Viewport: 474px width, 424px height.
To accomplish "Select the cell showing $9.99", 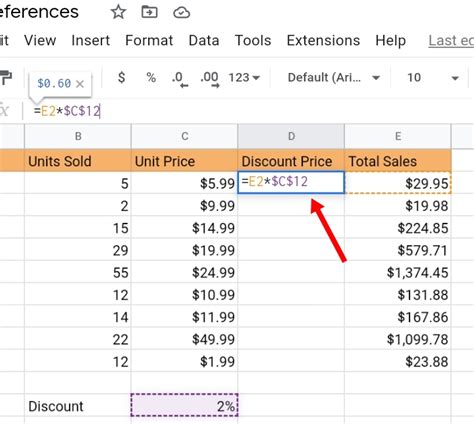I will [185, 205].
